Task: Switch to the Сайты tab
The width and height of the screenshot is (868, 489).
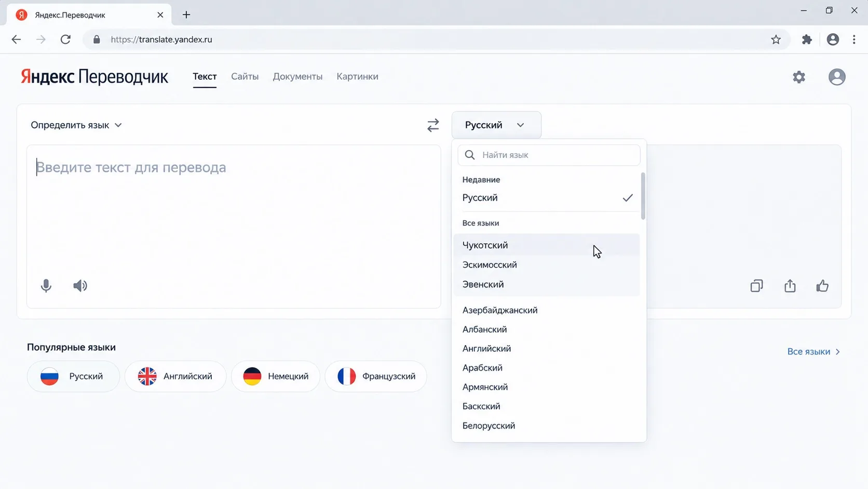Action: point(245,76)
